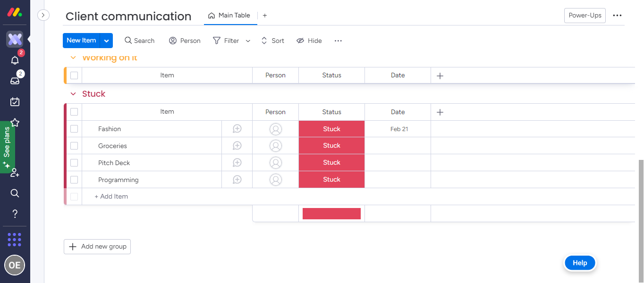The width and height of the screenshot is (644, 283).
Task: Switch to the Main Table tab
Action: 229,15
